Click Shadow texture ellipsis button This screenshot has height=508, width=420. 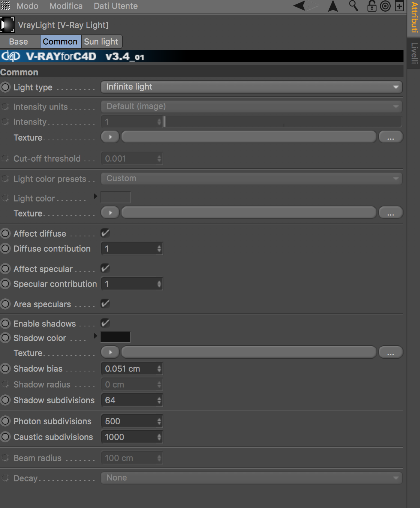(390, 352)
